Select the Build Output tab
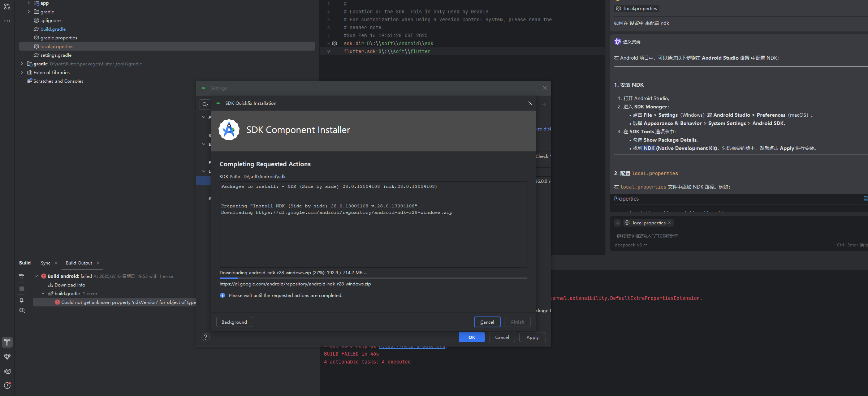868x396 pixels. tap(79, 263)
